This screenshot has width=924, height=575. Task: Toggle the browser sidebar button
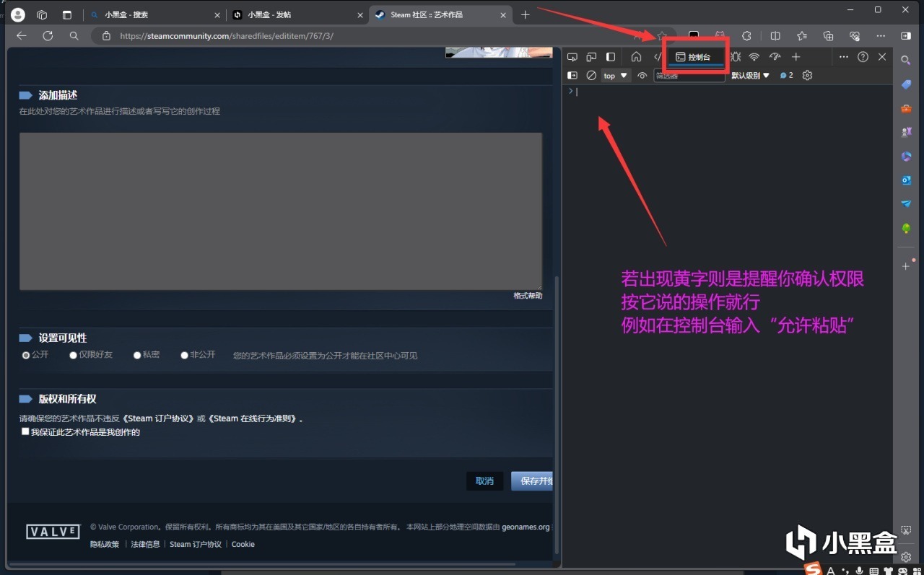pos(906,35)
